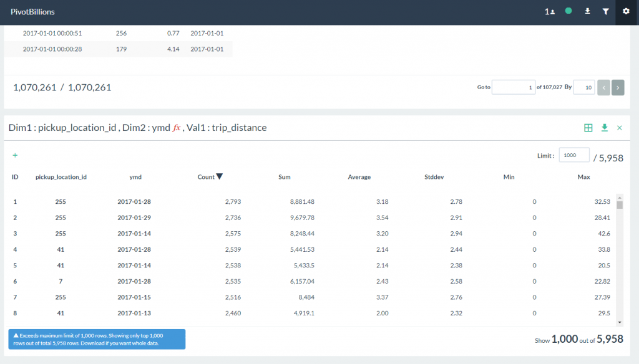Image resolution: width=639 pixels, height=364 pixels.
Task: Sort by Average column header
Action: pos(359,177)
